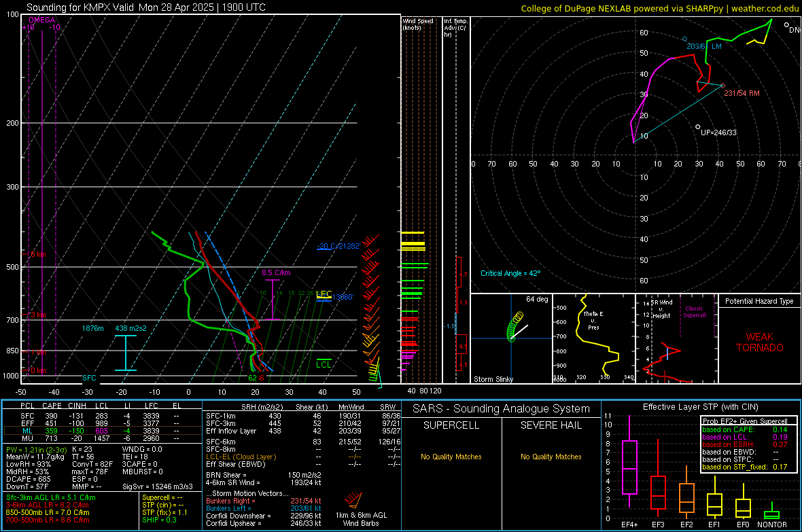Click the DCAPE = 685 value
Viewport: 802px width, 532px height.
pos(29,479)
